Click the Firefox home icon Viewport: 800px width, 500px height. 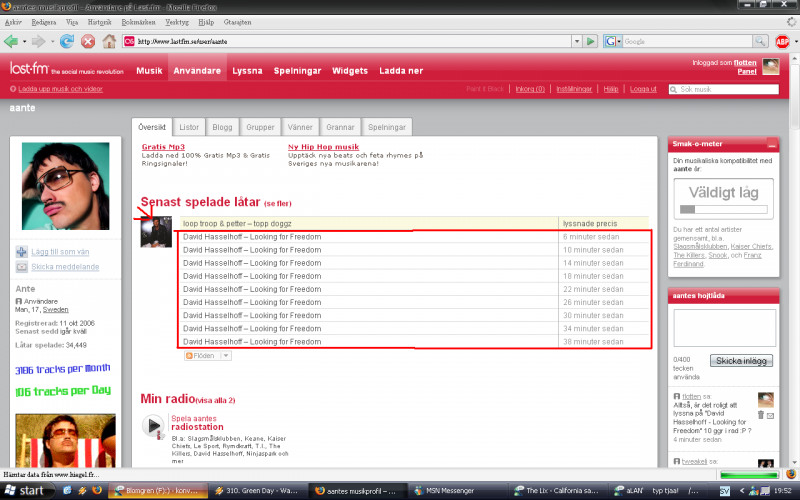[109, 41]
